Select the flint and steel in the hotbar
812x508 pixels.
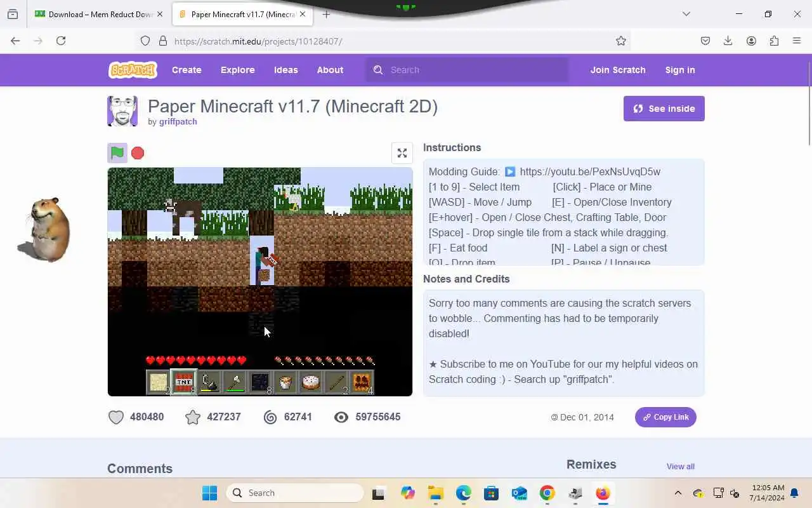209,382
